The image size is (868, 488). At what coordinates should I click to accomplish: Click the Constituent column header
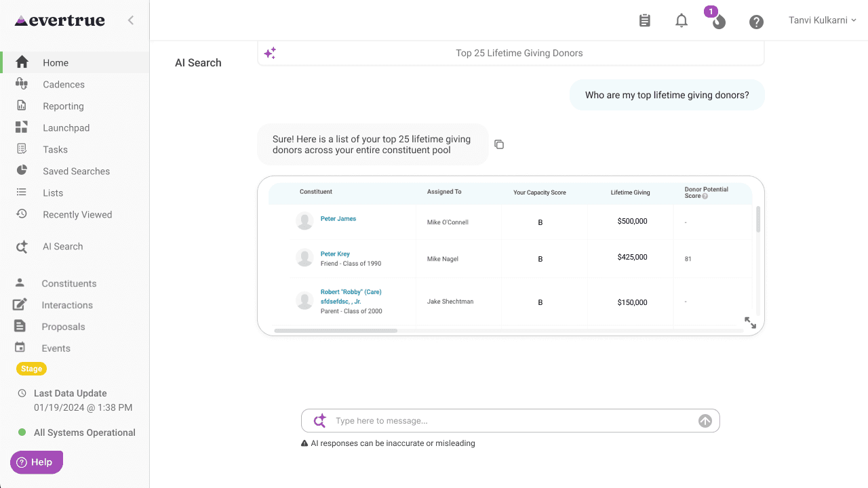coord(316,192)
